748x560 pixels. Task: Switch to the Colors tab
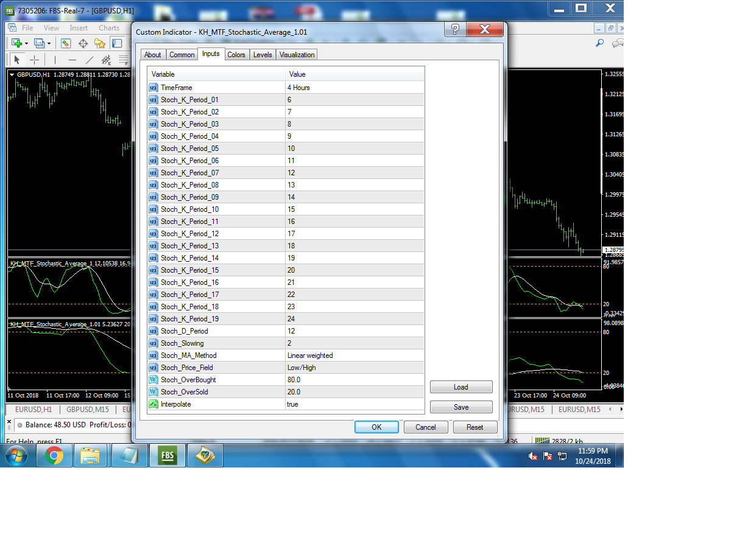236,55
